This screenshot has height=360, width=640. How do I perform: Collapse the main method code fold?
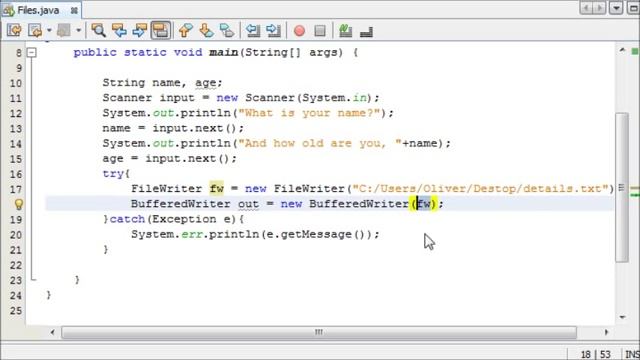tap(31, 52)
